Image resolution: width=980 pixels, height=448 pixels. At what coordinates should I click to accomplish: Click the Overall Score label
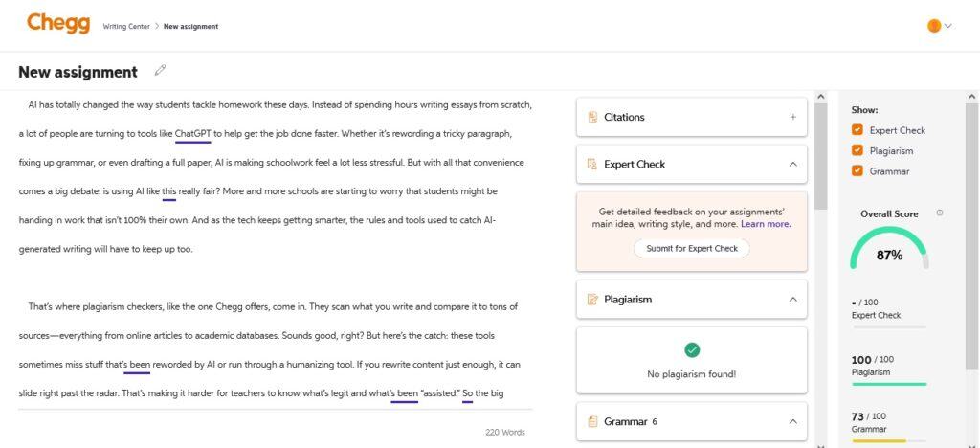[889, 213]
